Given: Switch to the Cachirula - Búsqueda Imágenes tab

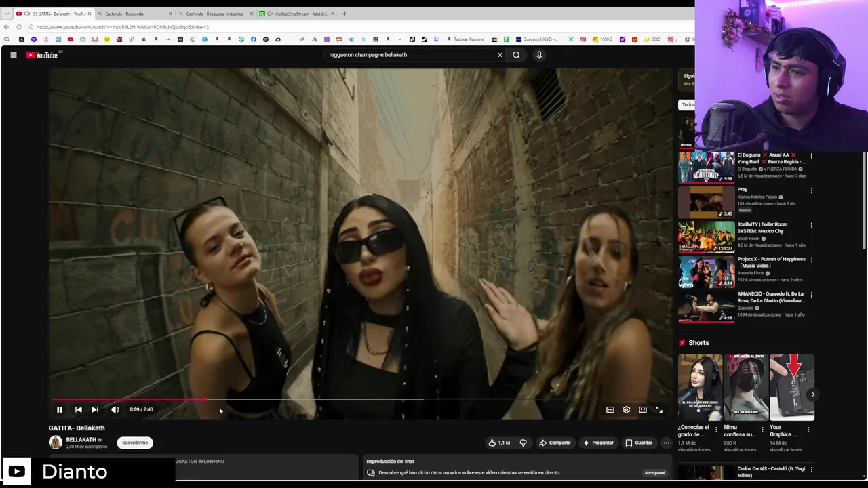Looking at the screenshot, I should tap(214, 14).
